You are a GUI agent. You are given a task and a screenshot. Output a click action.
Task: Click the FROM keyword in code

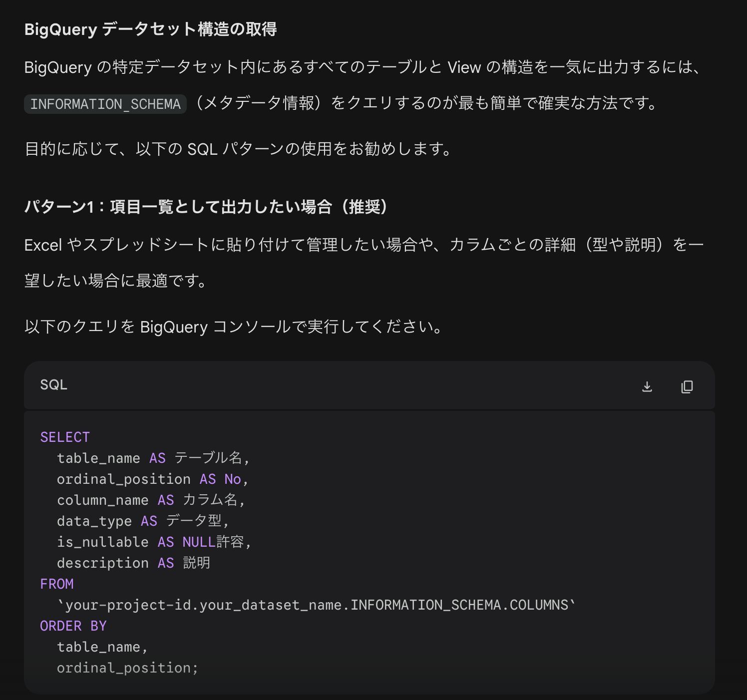(57, 584)
